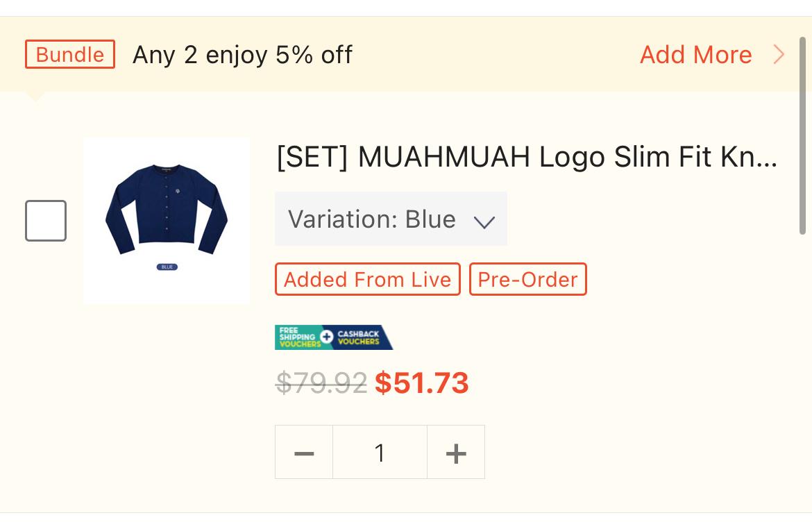Click the Add More link

pyautogui.click(x=695, y=55)
